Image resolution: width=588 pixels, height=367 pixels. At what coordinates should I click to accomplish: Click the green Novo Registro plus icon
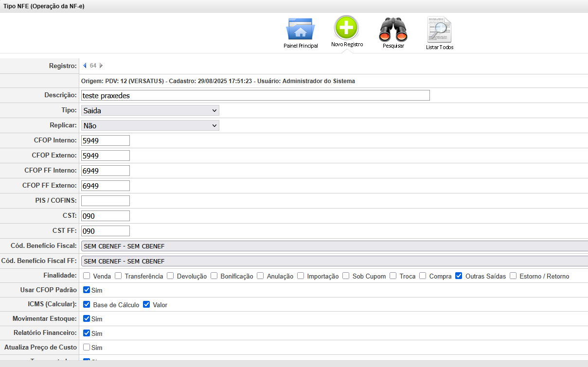[x=346, y=28]
